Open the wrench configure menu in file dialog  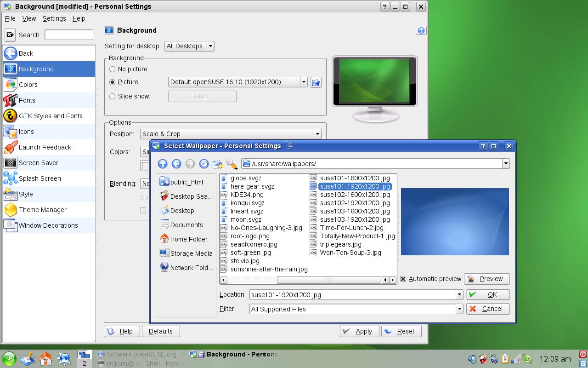tap(232, 164)
